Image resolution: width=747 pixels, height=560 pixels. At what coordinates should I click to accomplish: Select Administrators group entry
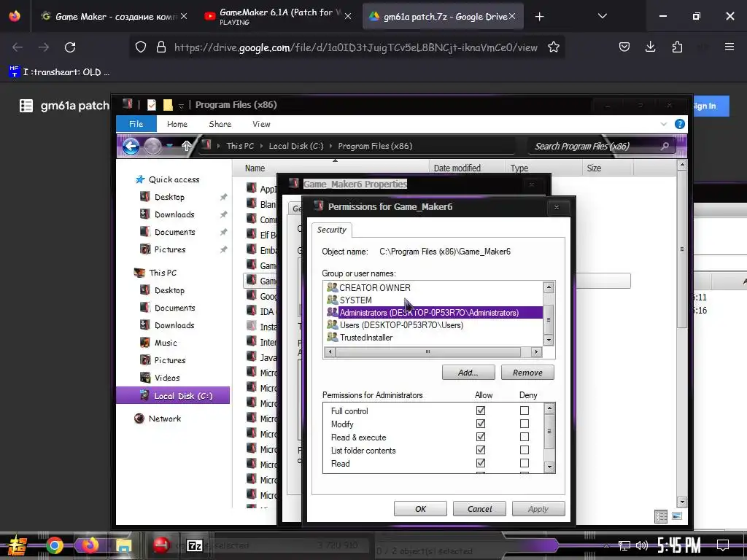[433, 312]
